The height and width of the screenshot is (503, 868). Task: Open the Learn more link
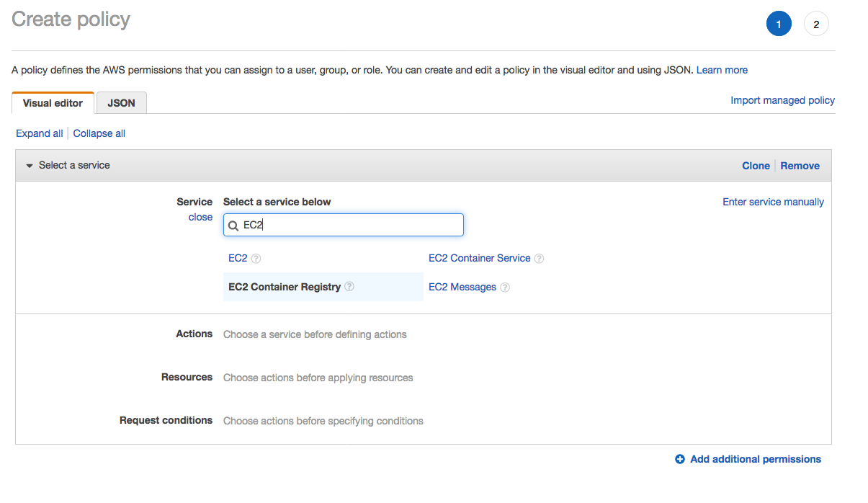click(x=722, y=70)
